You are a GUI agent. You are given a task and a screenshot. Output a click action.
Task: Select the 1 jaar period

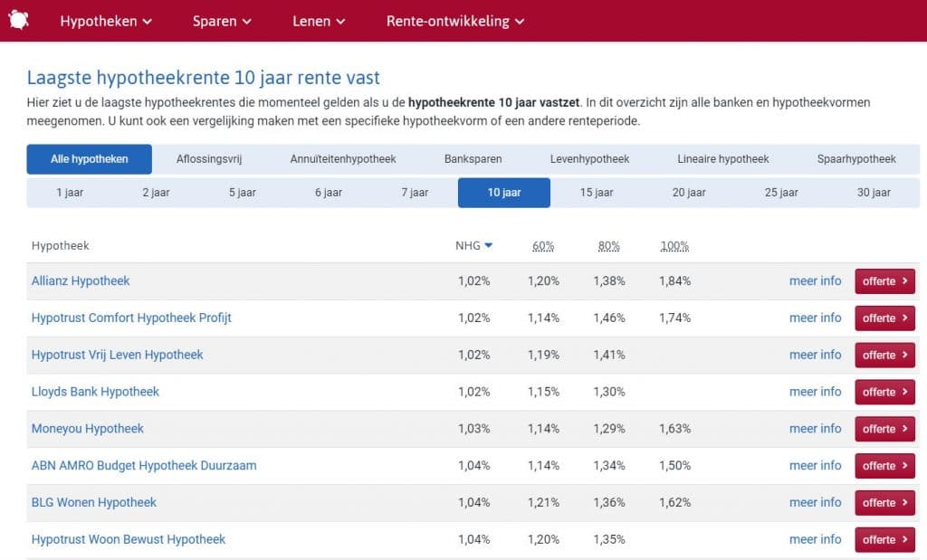pos(70,193)
